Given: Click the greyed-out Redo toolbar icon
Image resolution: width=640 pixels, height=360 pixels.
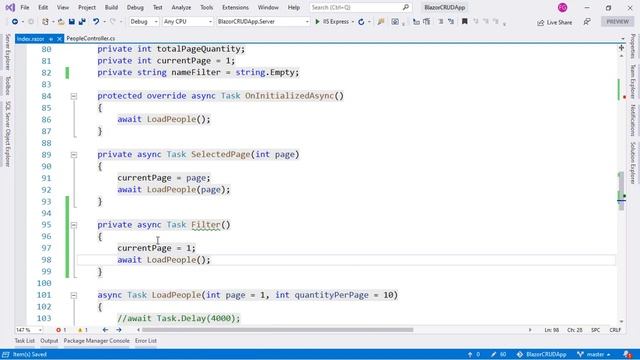Looking at the screenshot, I should 113,22.
